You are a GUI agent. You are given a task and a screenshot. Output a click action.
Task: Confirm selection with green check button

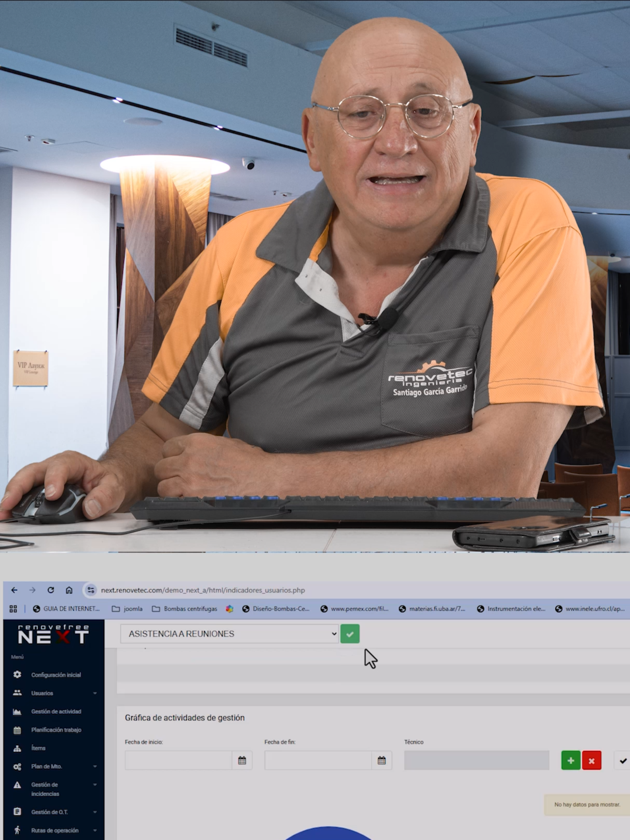pos(350,634)
